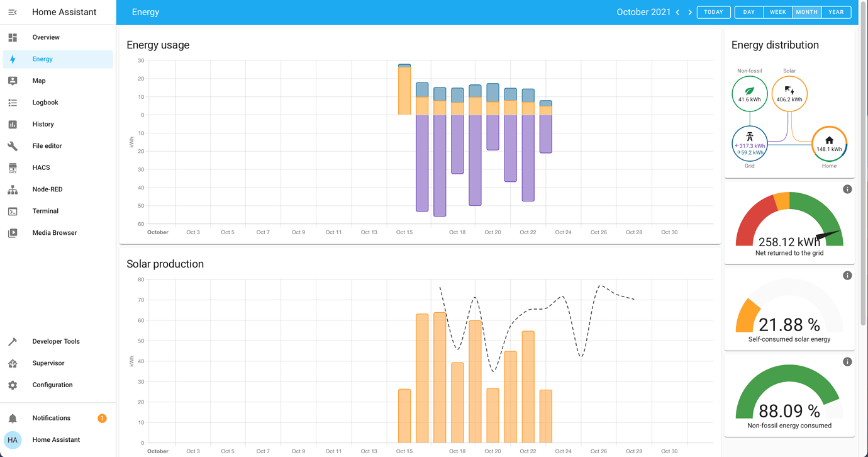Open the Notifications bell
The width and height of the screenshot is (868, 457).
[52, 417]
